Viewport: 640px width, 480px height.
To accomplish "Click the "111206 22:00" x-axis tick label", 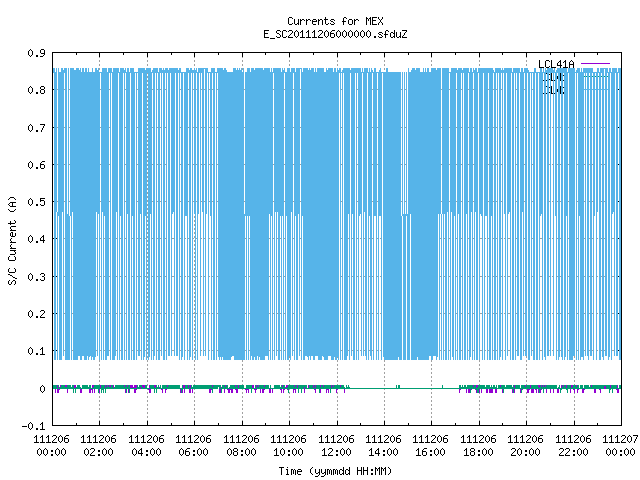I will (x=573, y=446).
